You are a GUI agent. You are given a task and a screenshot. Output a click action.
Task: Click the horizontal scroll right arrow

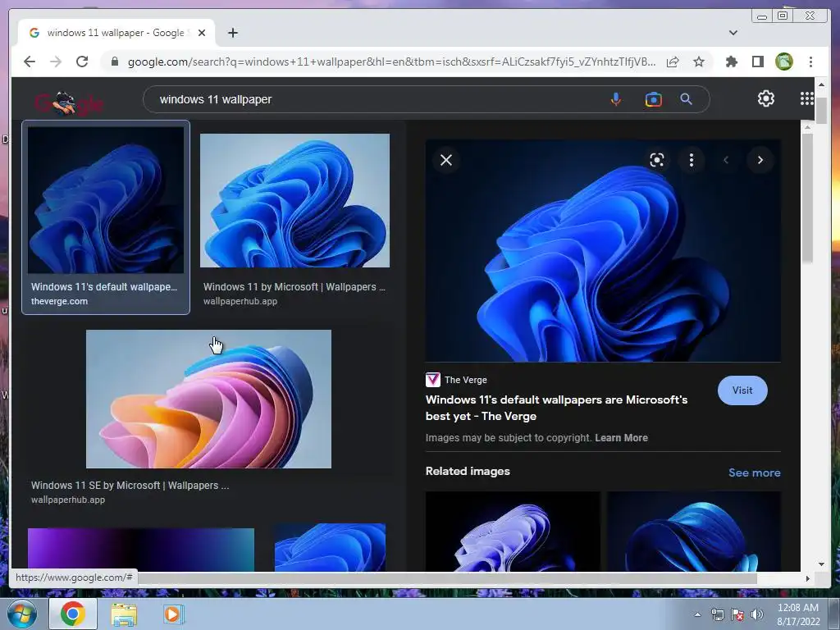pos(807,578)
